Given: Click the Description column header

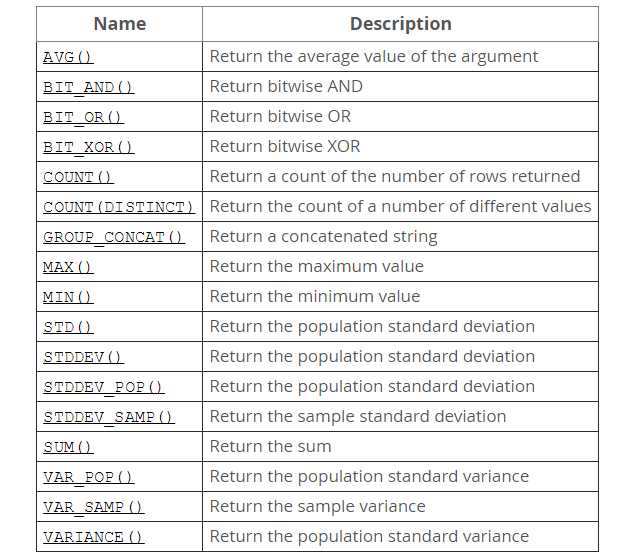Looking at the screenshot, I should 401,24.
